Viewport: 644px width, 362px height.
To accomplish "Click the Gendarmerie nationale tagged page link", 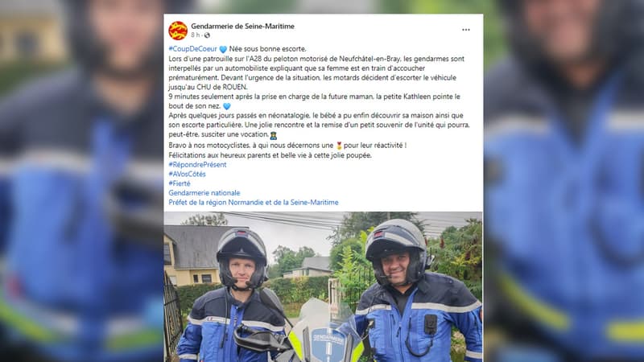I will click(204, 193).
